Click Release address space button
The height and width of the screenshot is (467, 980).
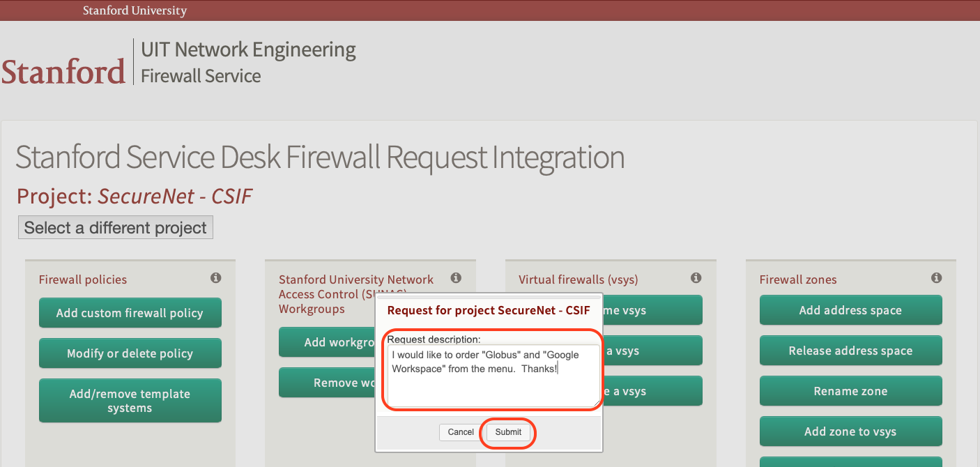point(850,351)
